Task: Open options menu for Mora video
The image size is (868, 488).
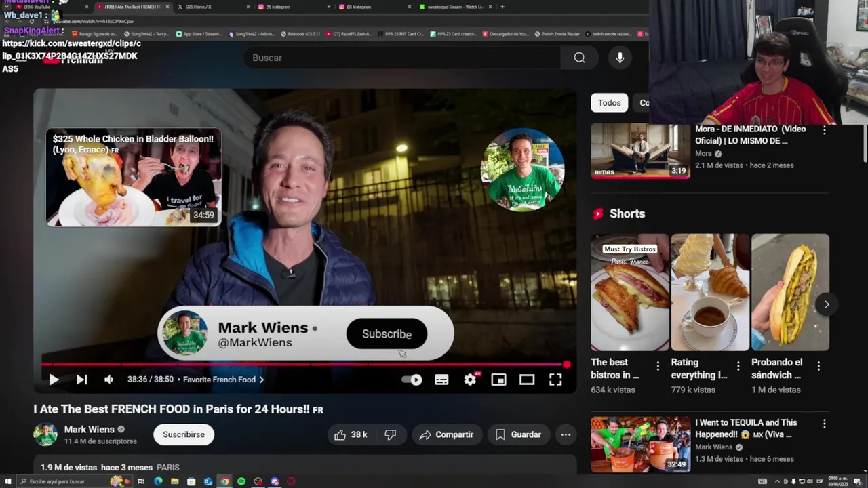Action: pos(825,130)
